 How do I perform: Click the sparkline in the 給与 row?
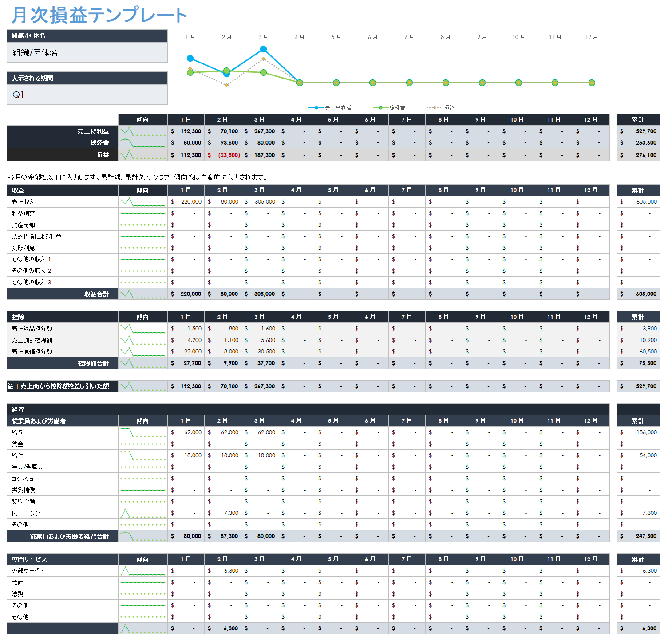(x=142, y=432)
